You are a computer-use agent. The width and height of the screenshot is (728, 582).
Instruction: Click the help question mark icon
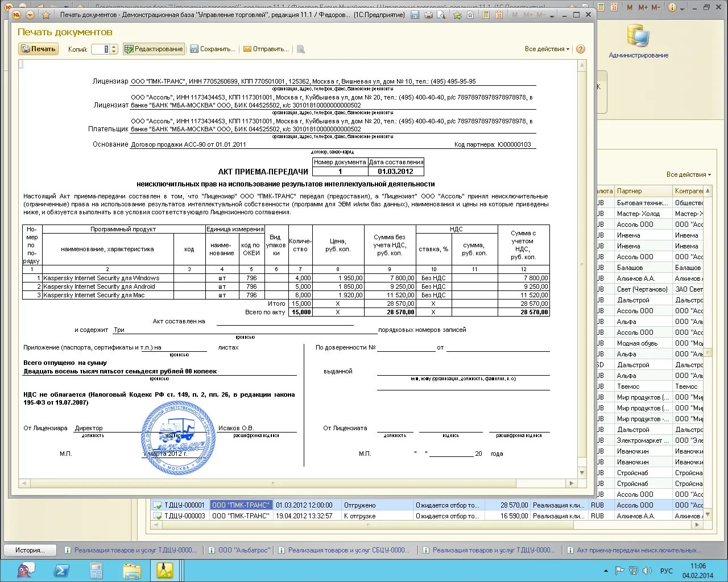click(581, 49)
